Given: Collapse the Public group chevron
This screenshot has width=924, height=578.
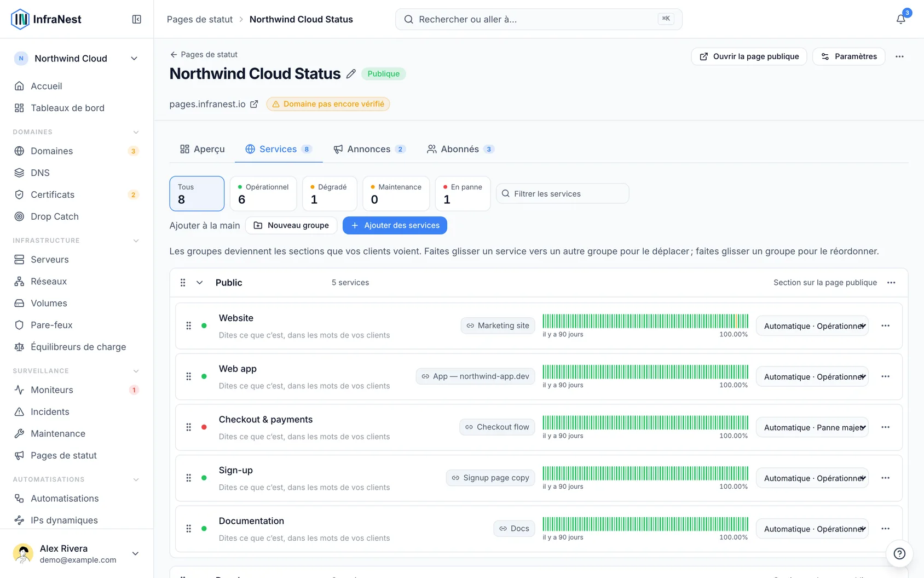Looking at the screenshot, I should pos(200,283).
